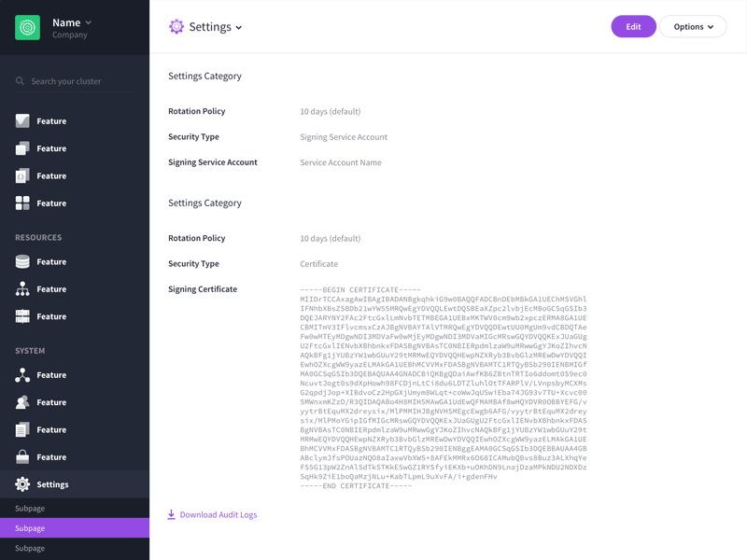Select the users Feature icon under System

coord(22,402)
